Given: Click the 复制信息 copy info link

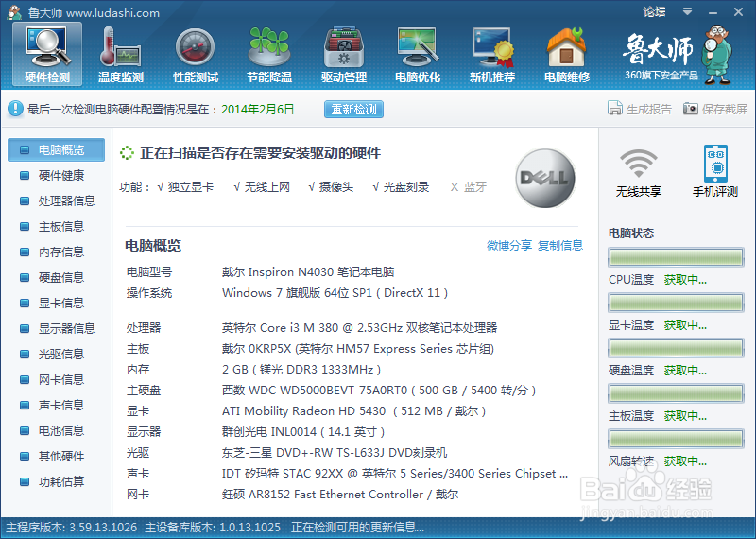Looking at the screenshot, I should (560, 245).
